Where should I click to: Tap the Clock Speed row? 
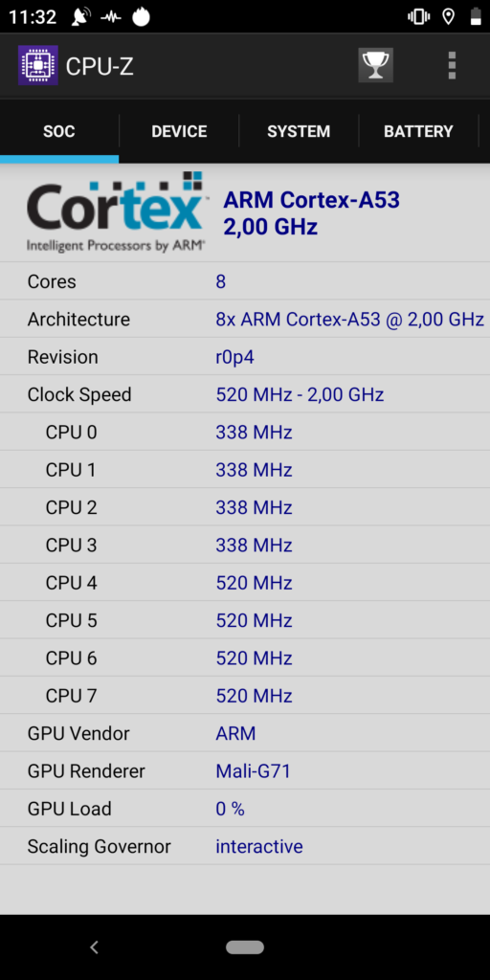tap(245, 394)
